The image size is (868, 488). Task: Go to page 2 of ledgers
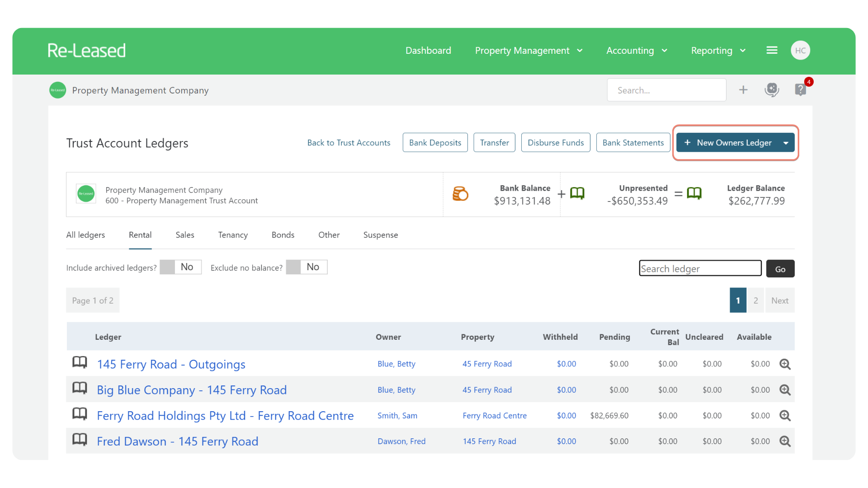point(755,300)
